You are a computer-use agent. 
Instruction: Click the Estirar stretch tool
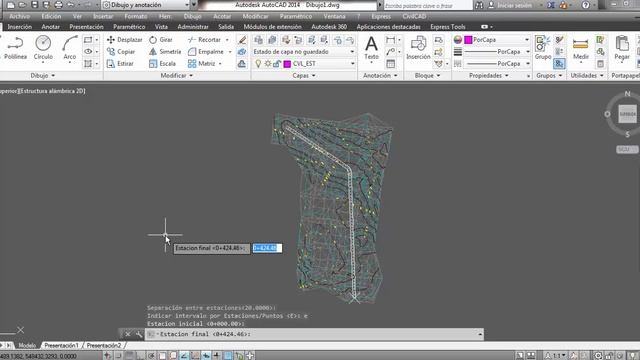click(x=120, y=64)
